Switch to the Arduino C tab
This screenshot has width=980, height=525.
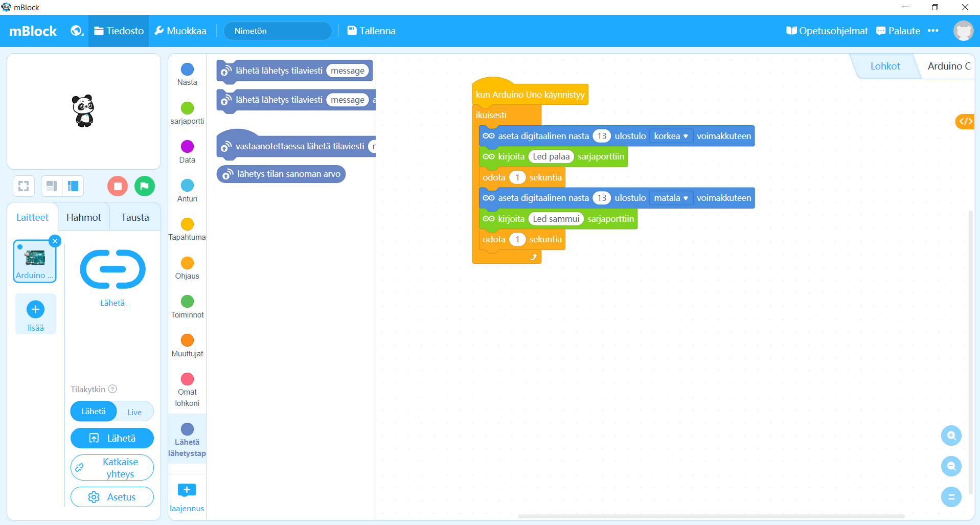click(x=948, y=66)
